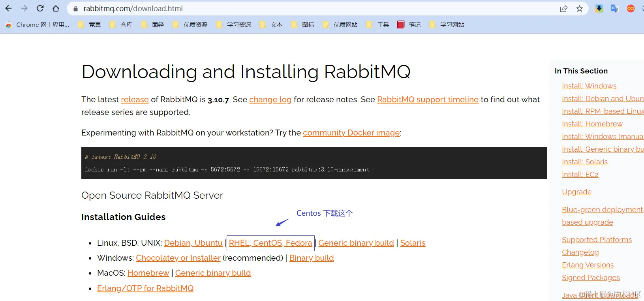Click the Downloading and Installing RabbitMQ title
The image size is (644, 301).
(246, 72)
